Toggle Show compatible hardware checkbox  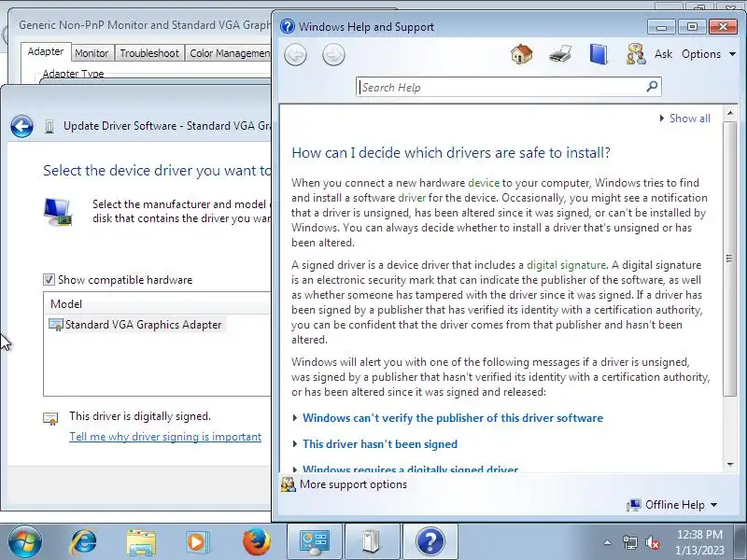49,279
